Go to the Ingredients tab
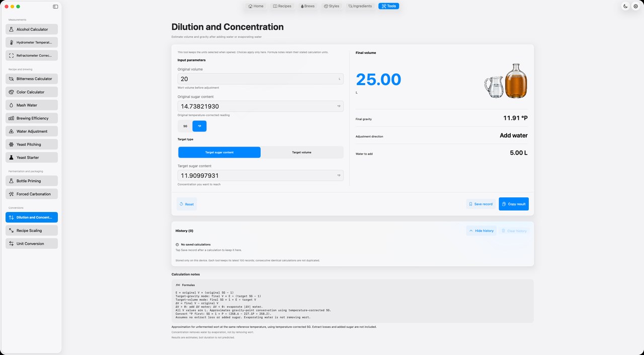This screenshot has height=355, width=644. pyautogui.click(x=360, y=6)
